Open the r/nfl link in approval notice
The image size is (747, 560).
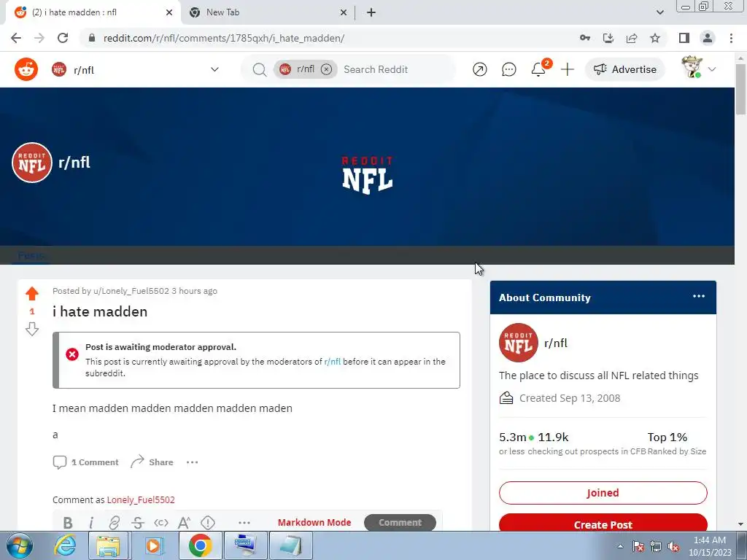(x=333, y=362)
